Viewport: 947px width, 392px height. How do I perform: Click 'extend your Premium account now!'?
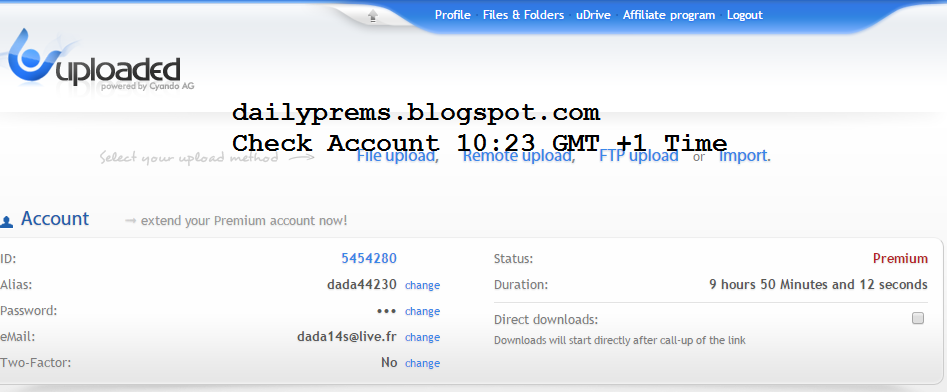pyautogui.click(x=244, y=220)
